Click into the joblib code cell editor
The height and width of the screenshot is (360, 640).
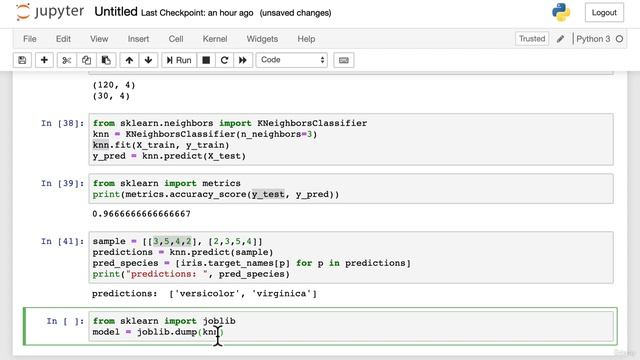pos(351,326)
